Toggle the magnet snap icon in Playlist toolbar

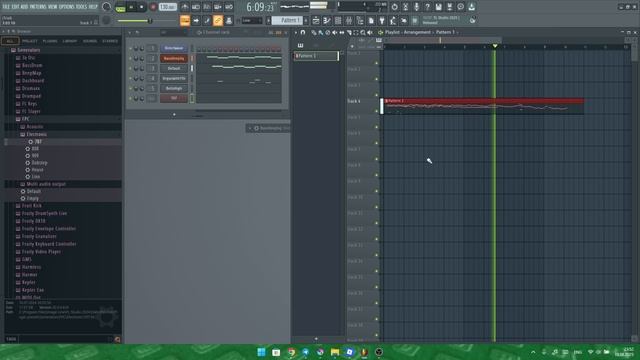point(303,32)
